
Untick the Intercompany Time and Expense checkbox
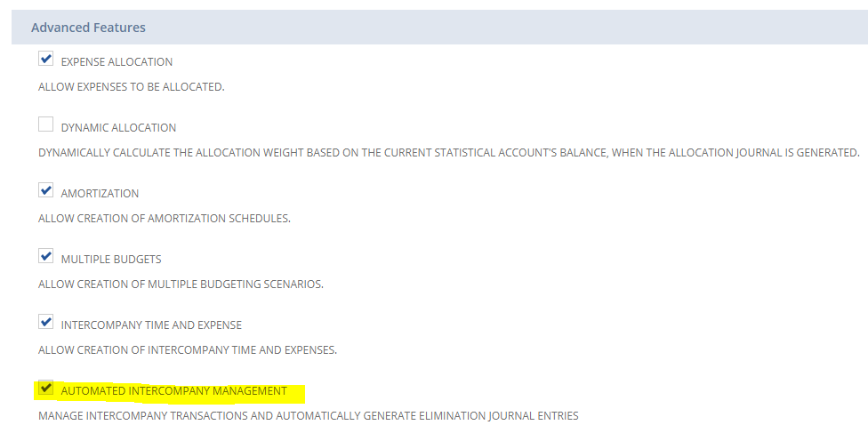[x=46, y=323]
